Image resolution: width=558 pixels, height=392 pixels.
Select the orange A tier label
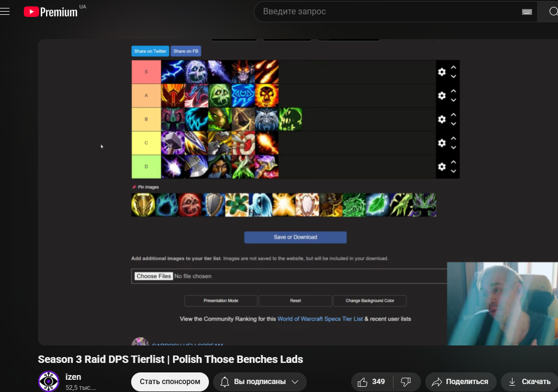147,95
